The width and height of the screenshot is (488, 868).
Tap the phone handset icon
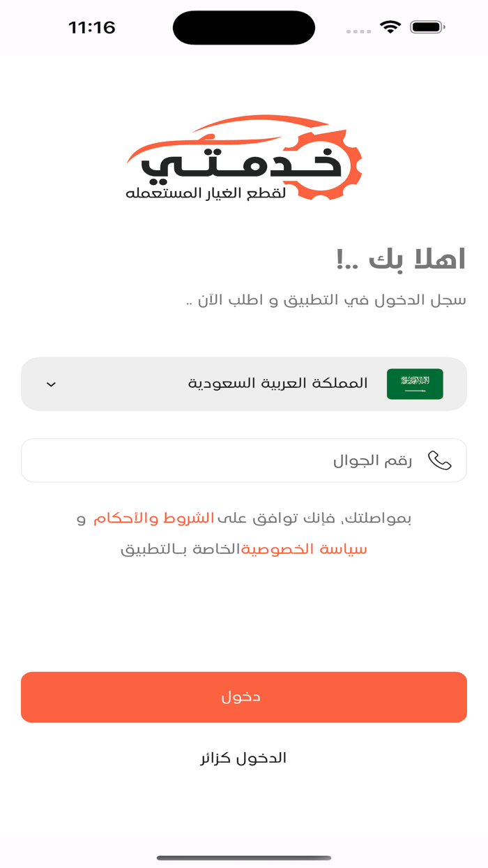point(439,460)
